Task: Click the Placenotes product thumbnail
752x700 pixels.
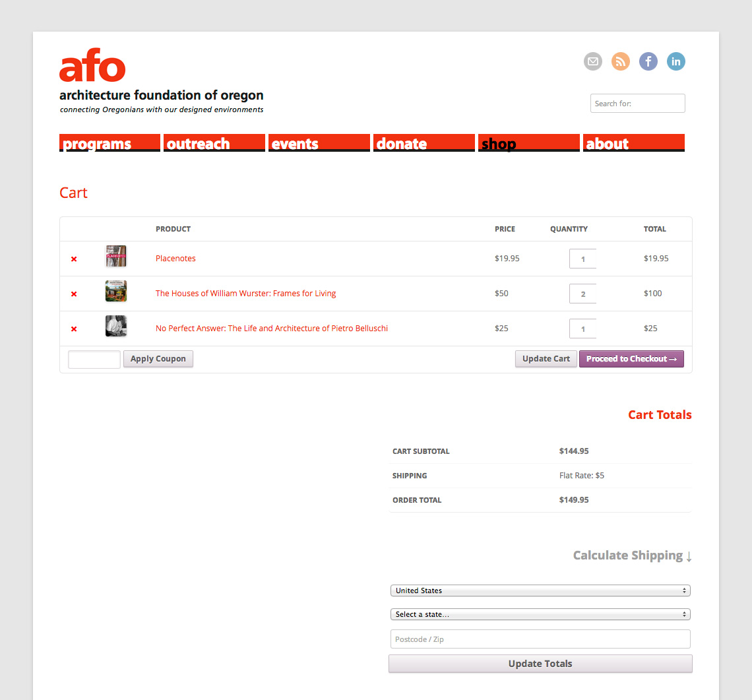Action: coord(116,257)
